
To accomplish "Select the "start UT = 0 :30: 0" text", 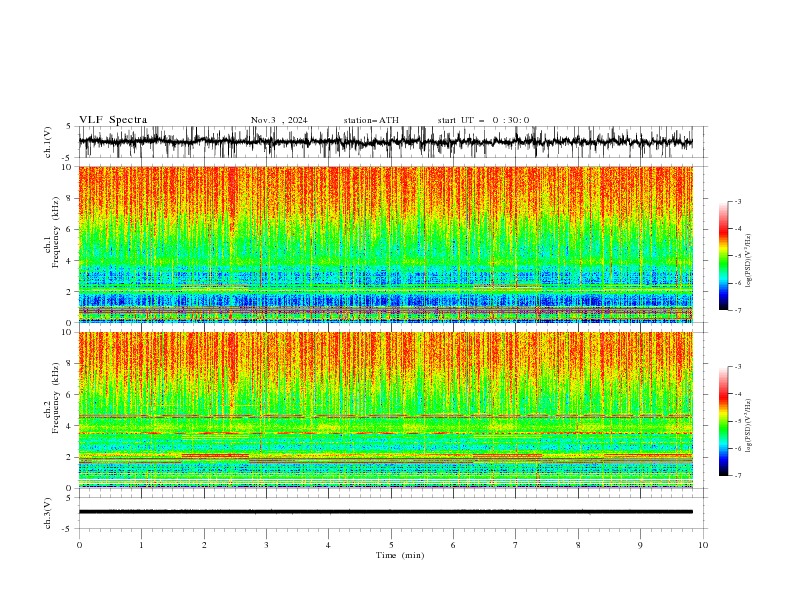I will [483, 120].
